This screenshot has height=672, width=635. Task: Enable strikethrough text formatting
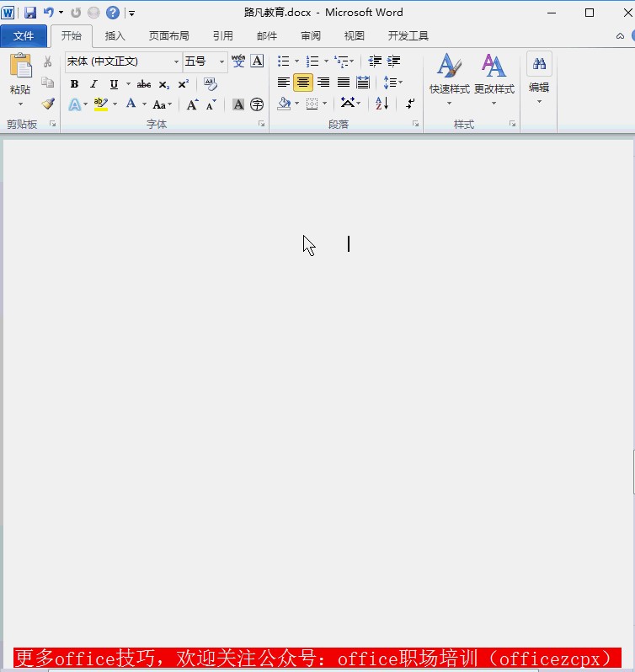[144, 83]
